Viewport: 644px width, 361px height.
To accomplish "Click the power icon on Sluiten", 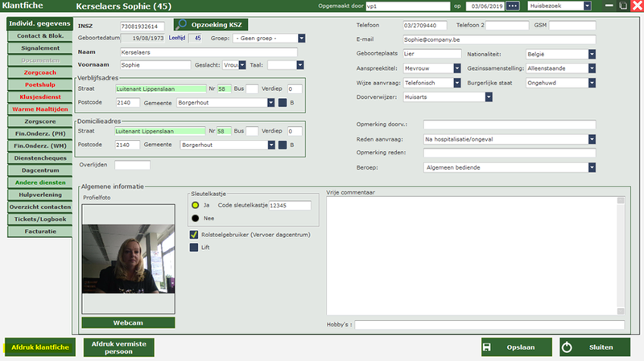I will tap(567, 347).
